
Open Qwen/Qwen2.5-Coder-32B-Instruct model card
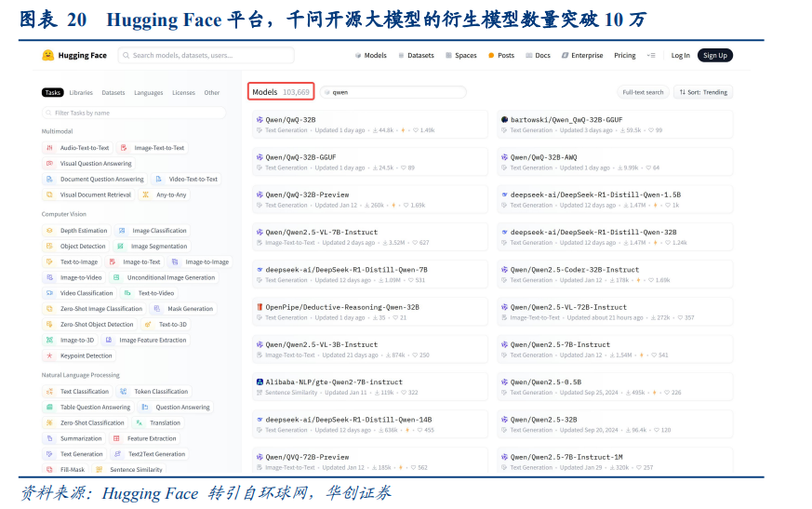[615, 275]
